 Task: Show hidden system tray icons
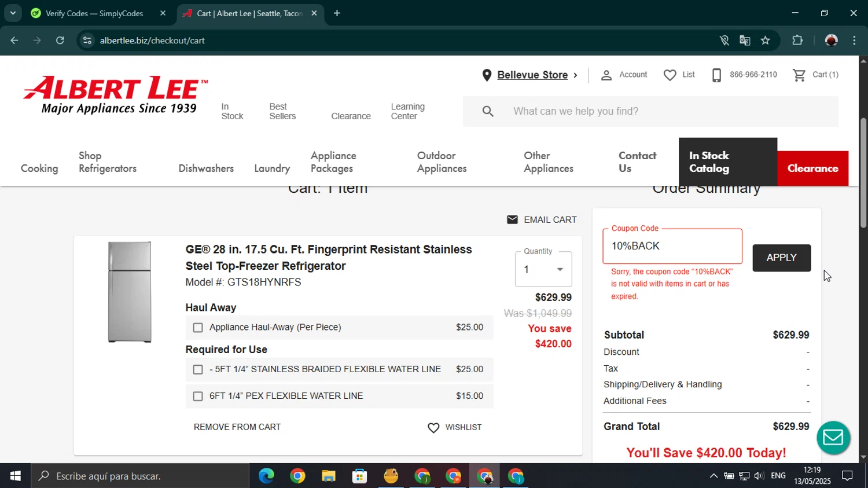point(713,476)
